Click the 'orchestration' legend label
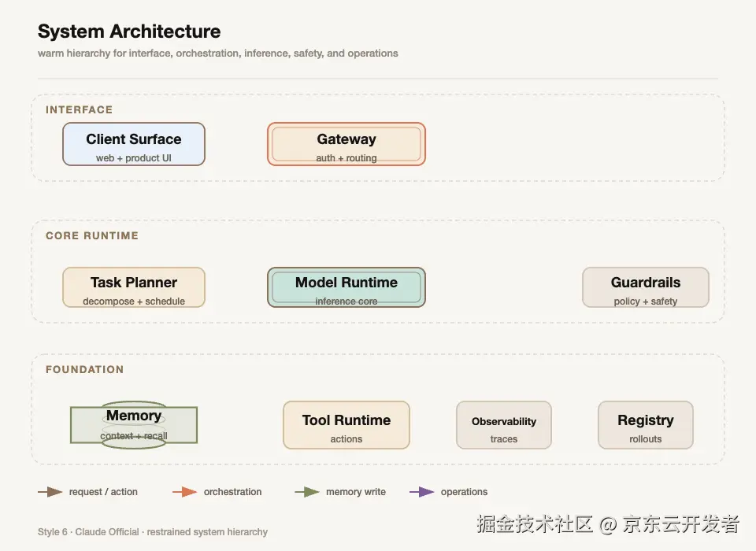 pos(232,492)
